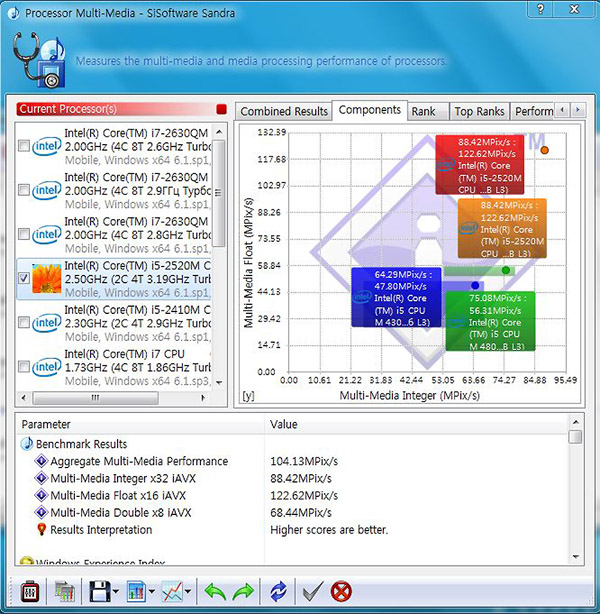Click the blue i5 M 430 chart label

pyautogui.click(x=396, y=297)
